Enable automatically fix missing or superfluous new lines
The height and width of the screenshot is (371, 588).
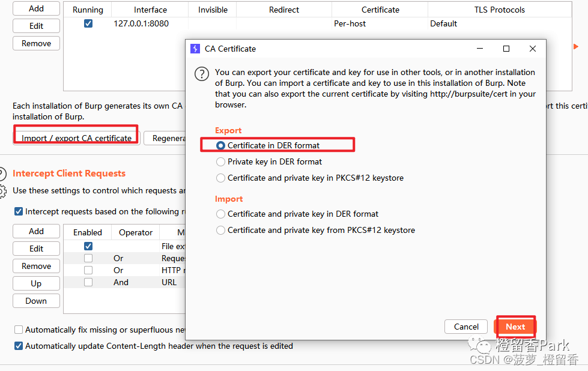pos(19,330)
